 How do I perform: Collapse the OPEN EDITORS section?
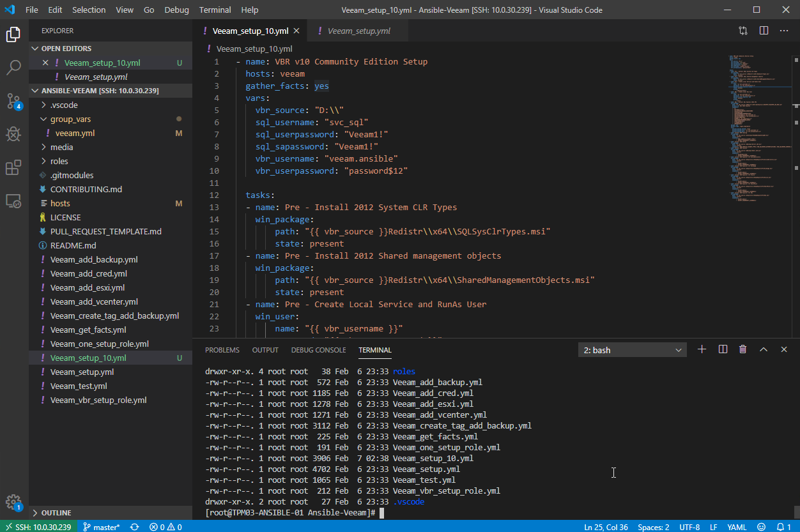click(x=66, y=49)
